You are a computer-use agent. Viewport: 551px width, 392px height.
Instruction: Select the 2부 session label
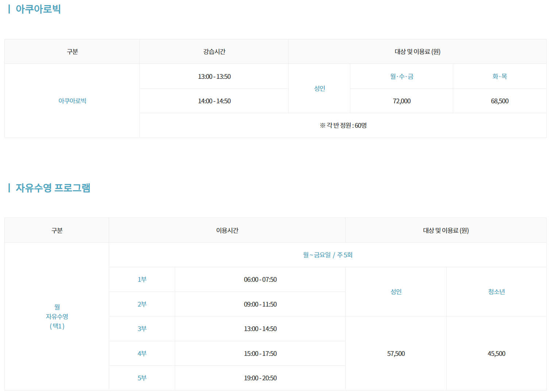pyautogui.click(x=142, y=304)
